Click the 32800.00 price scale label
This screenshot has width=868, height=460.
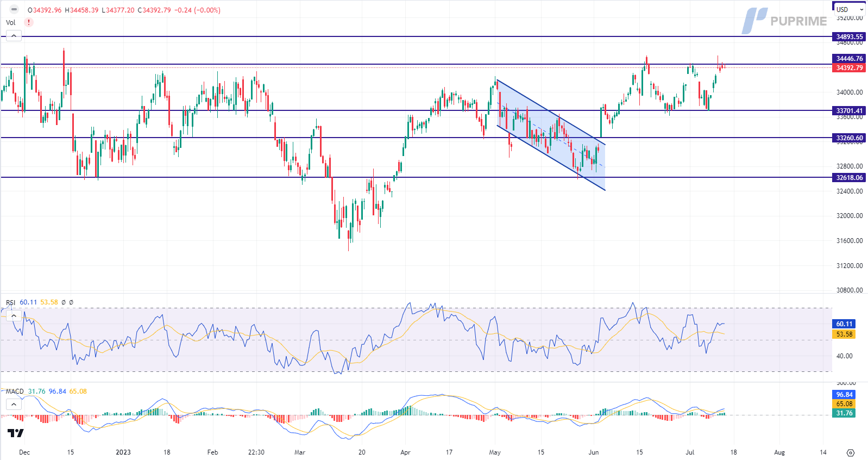(849, 166)
